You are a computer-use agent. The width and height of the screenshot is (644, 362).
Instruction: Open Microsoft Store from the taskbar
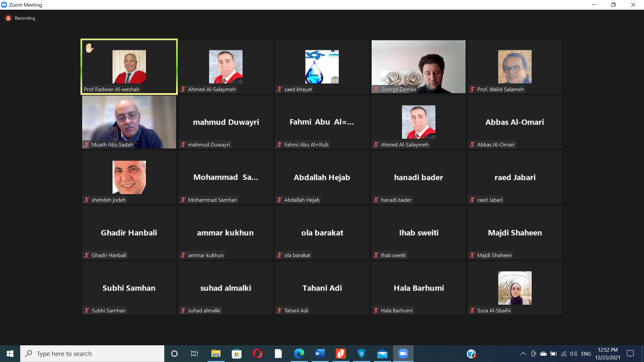(237, 354)
